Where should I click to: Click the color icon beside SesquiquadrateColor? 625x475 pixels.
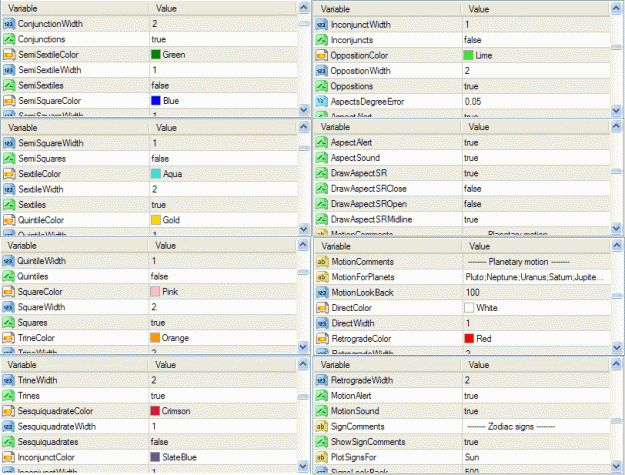click(8, 411)
